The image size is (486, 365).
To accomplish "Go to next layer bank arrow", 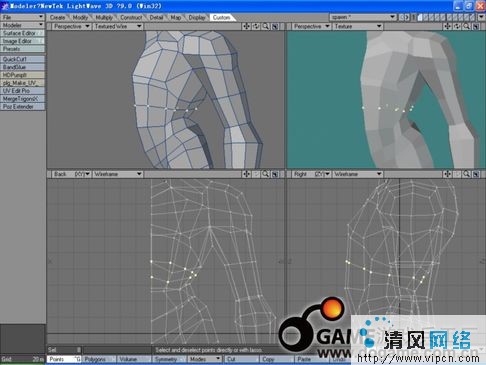I will point(407,17).
